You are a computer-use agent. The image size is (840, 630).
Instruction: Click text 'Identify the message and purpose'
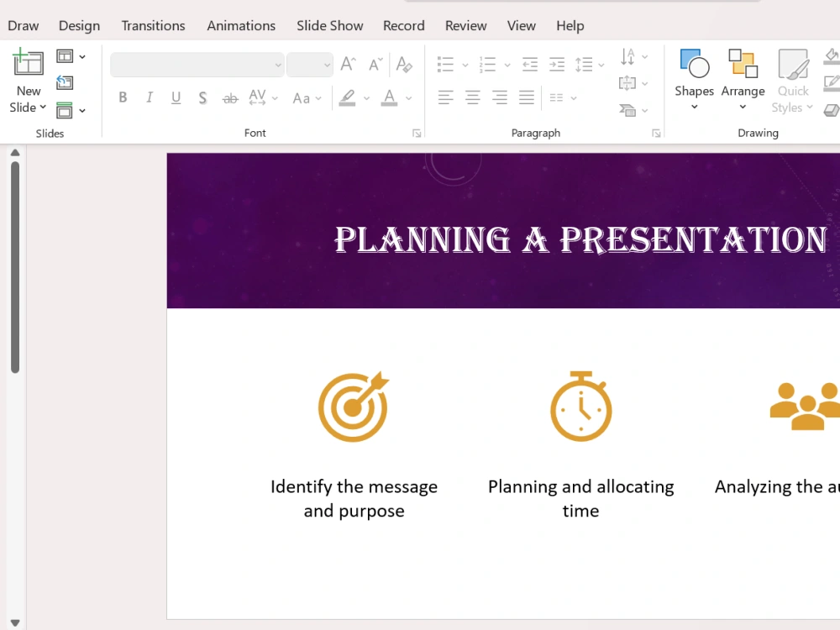(x=354, y=498)
